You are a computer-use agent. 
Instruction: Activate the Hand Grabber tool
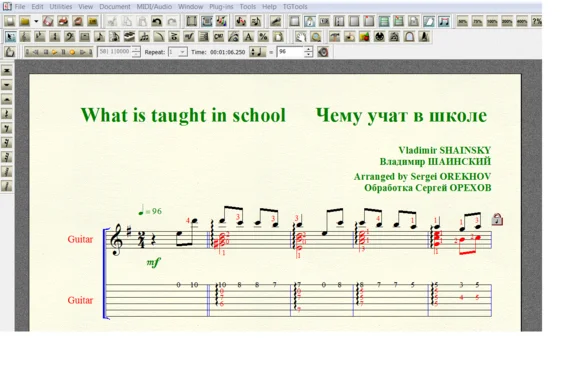click(300, 36)
